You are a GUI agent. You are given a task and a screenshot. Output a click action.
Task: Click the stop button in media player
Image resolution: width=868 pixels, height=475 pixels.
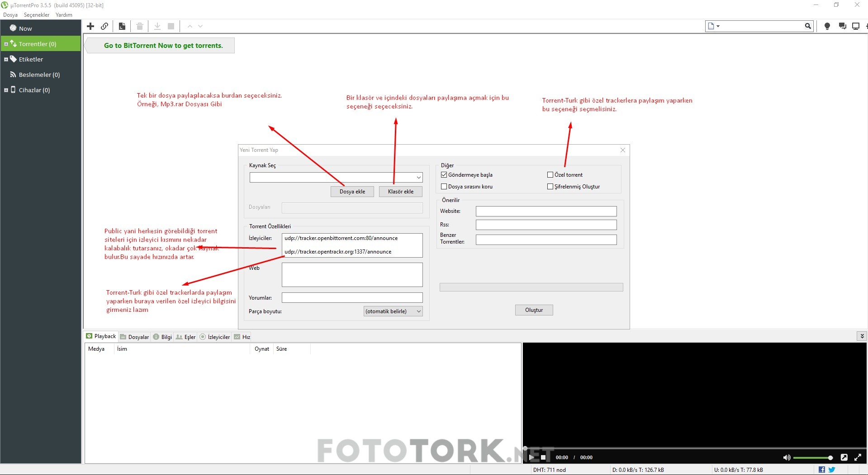[x=543, y=457]
